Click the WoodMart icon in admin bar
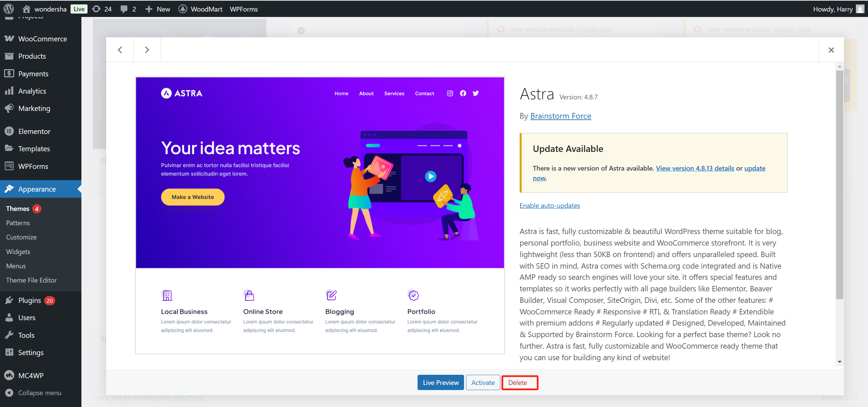868x407 pixels. (183, 9)
